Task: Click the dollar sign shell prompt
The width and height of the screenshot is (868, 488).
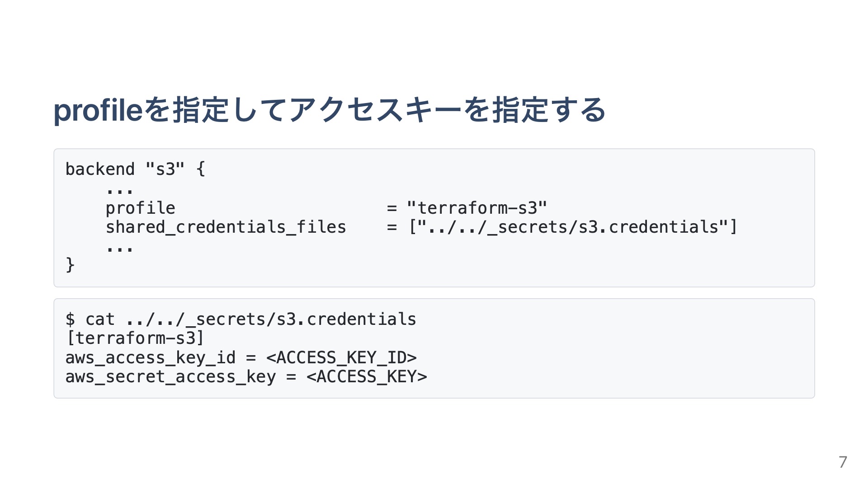Action: [70, 319]
